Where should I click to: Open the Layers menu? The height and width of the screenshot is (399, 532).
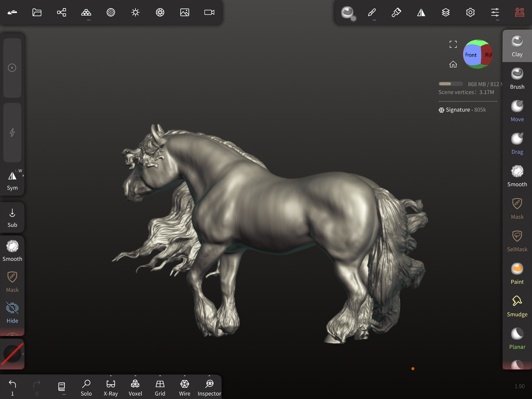tap(445, 13)
